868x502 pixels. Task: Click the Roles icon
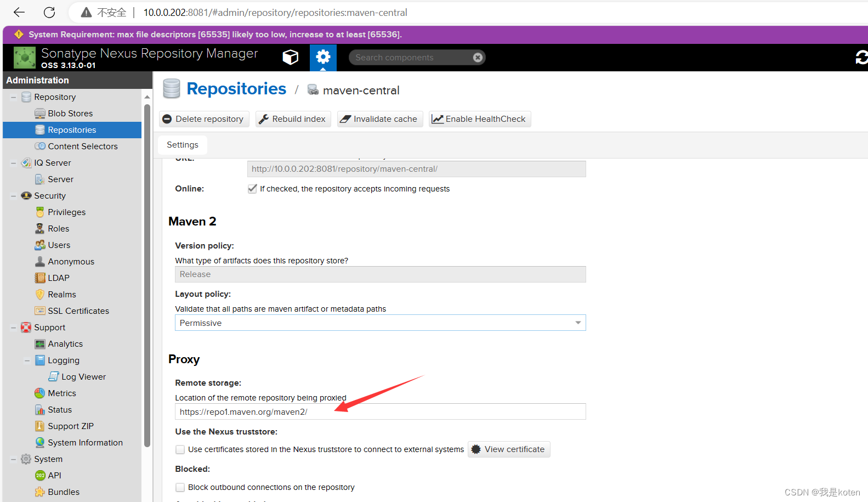[x=40, y=229]
